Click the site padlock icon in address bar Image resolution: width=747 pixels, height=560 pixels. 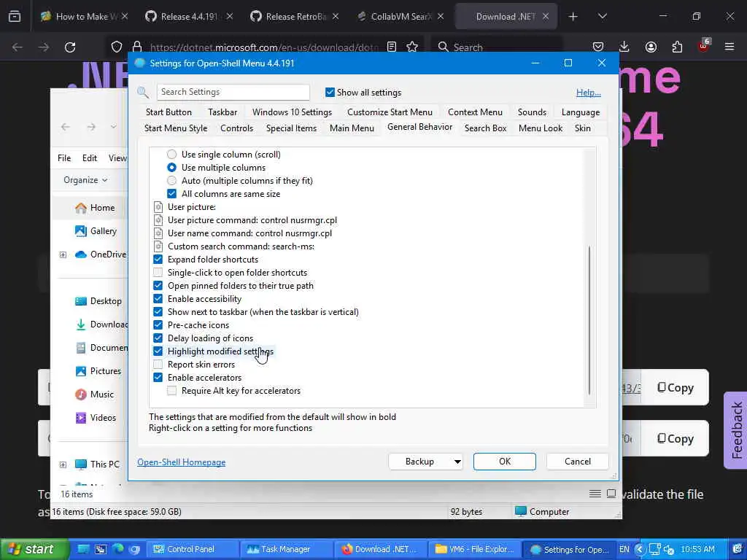point(137,47)
